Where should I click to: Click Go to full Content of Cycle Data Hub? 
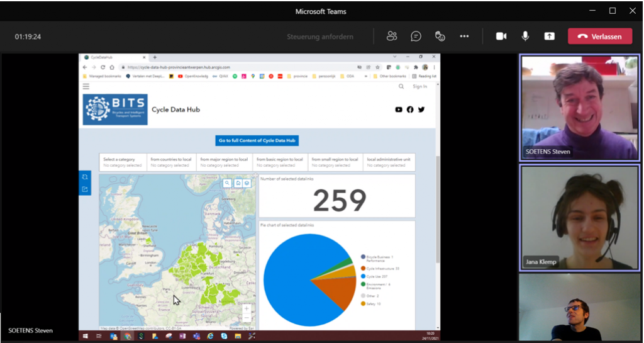pyautogui.click(x=257, y=140)
